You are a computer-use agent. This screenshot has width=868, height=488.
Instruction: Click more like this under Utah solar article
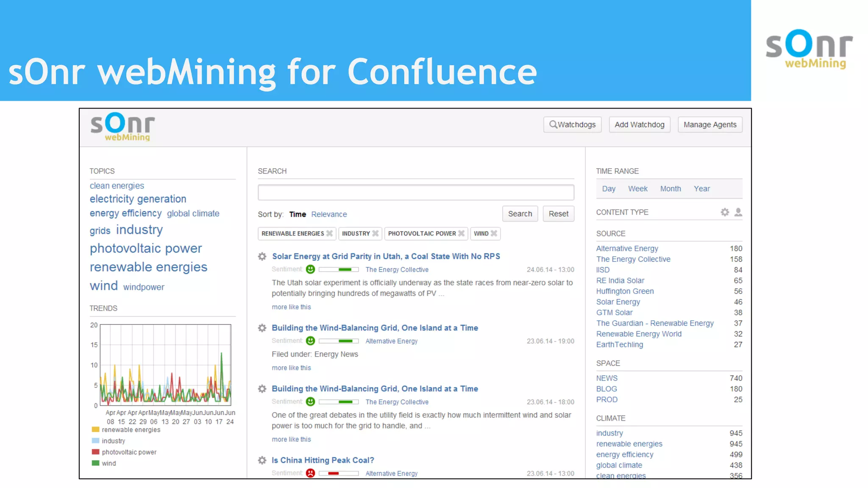[291, 307]
